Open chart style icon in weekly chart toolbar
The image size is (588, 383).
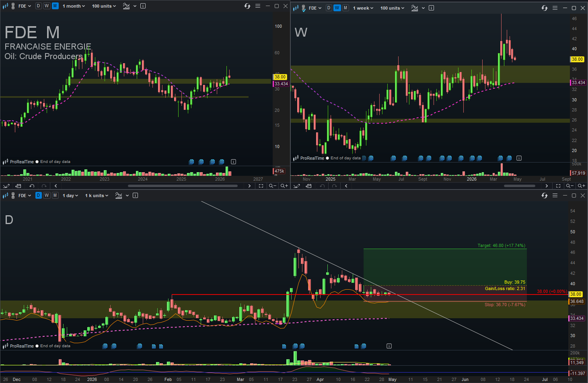point(296,8)
